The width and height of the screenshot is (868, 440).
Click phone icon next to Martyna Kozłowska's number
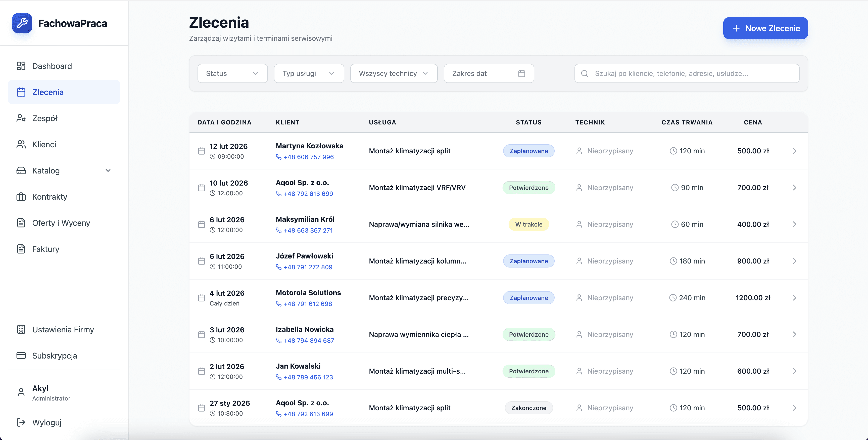(x=279, y=157)
